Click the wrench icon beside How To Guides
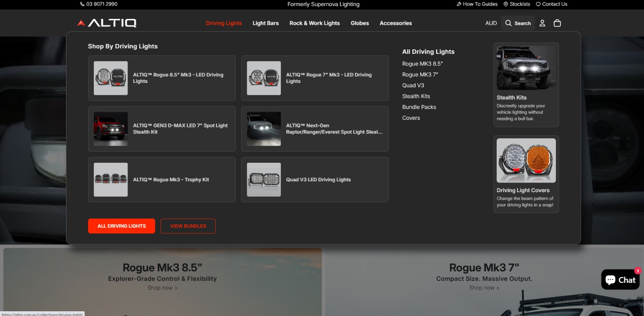This screenshot has height=316, width=644. point(459,4)
